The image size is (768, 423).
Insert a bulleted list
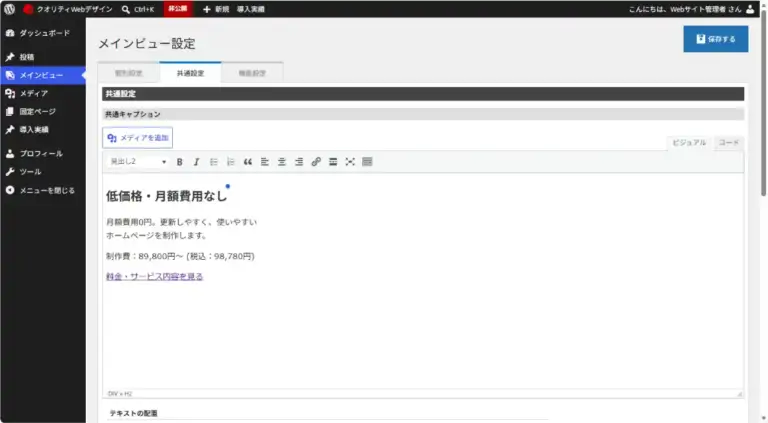pos(214,162)
